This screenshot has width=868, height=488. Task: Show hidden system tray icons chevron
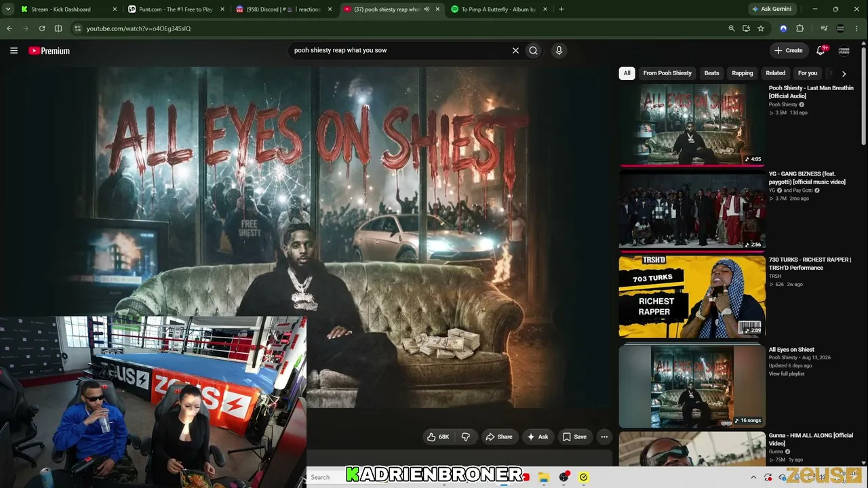tap(753, 477)
